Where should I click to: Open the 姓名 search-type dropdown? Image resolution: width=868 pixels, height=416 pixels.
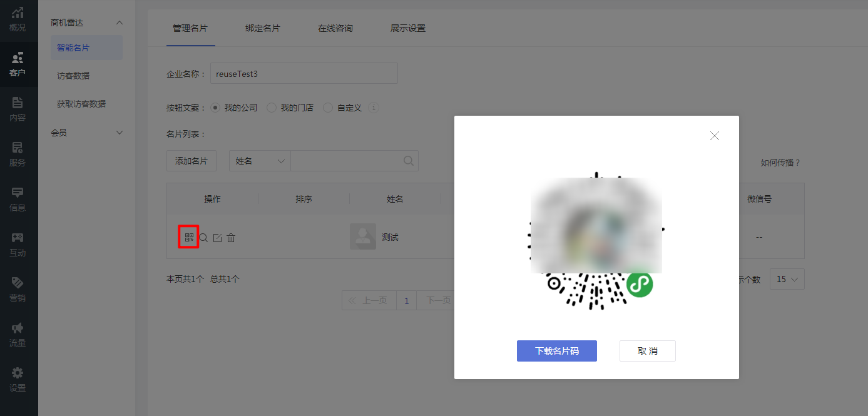(260, 161)
